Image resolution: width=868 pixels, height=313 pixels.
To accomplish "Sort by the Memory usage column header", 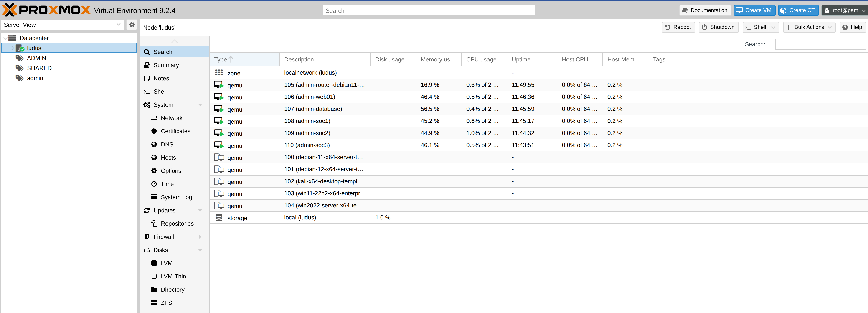I will [x=438, y=59].
